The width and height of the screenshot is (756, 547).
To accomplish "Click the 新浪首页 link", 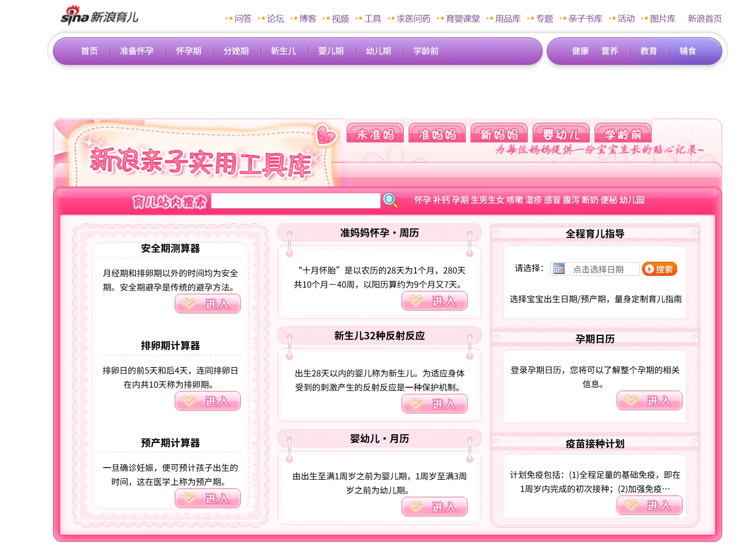I will coord(705,19).
